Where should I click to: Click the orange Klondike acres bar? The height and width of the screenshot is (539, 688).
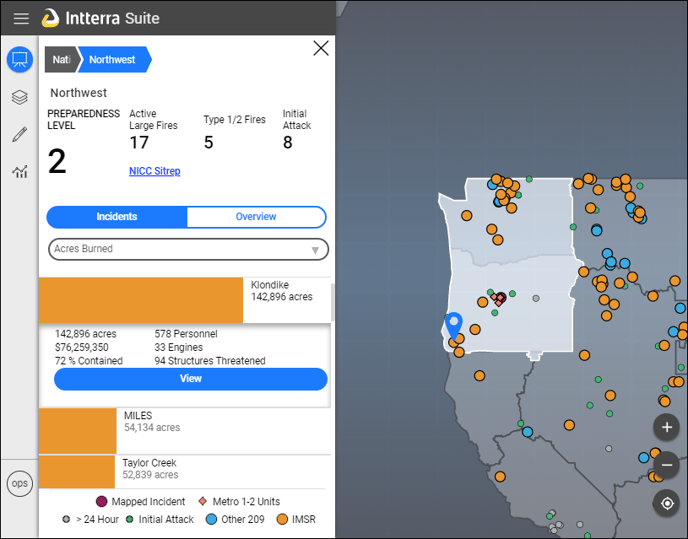tap(141, 300)
